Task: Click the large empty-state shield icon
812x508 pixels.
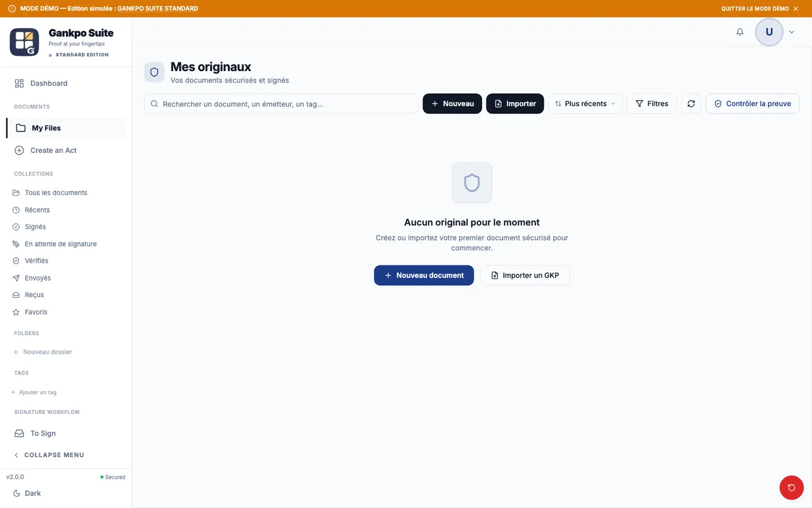Action: click(x=472, y=183)
